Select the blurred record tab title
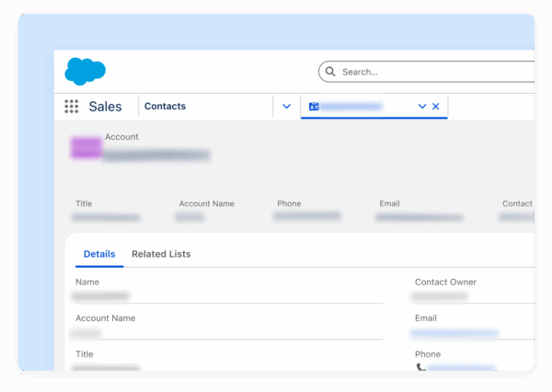Image resolution: width=552 pixels, height=392 pixels. 351,106
